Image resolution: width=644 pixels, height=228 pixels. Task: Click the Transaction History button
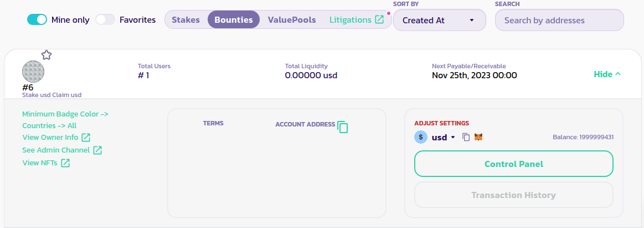[513, 195]
